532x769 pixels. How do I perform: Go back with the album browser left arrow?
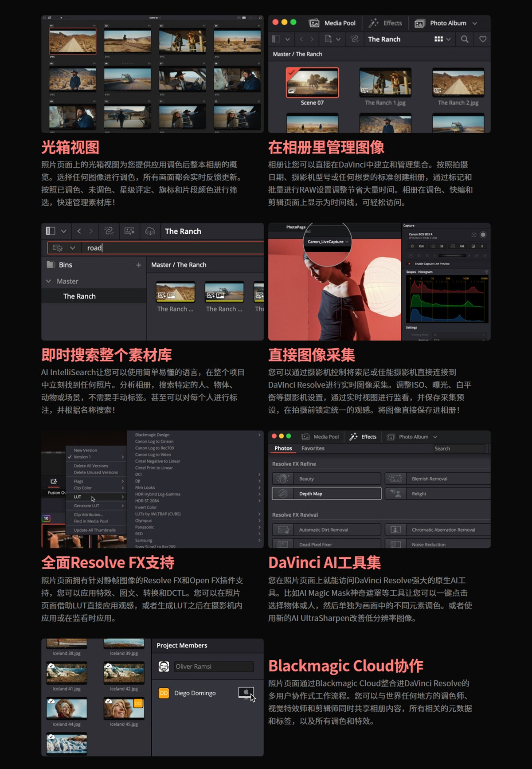pyautogui.click(x=301, y=39)
